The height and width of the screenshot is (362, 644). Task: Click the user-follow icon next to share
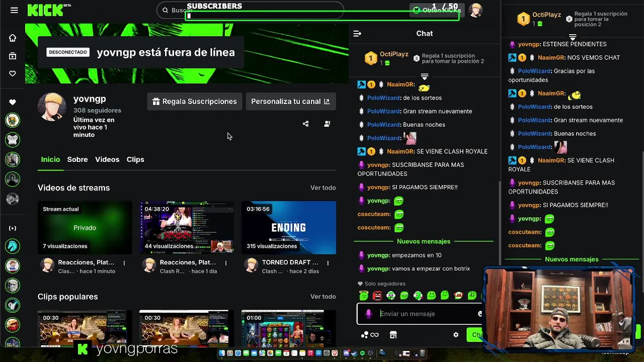click(327, 124)
